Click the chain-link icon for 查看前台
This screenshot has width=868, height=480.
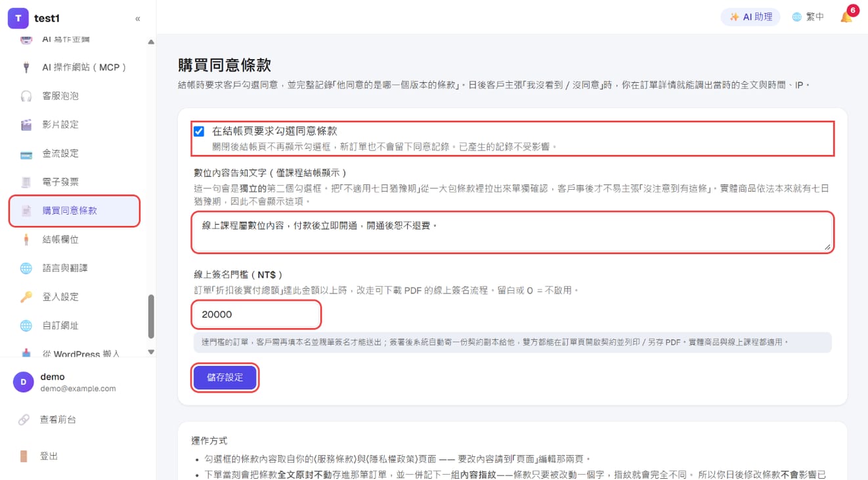[x=24, y=420]
